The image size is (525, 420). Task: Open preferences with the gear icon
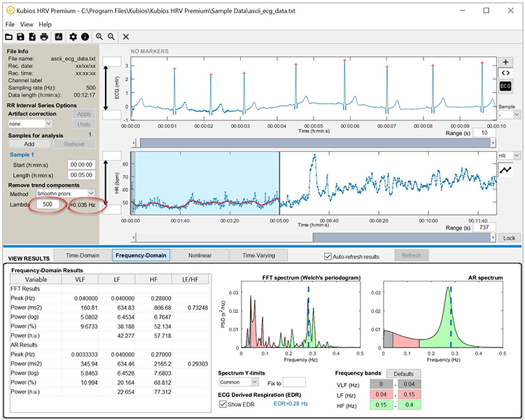73,36
